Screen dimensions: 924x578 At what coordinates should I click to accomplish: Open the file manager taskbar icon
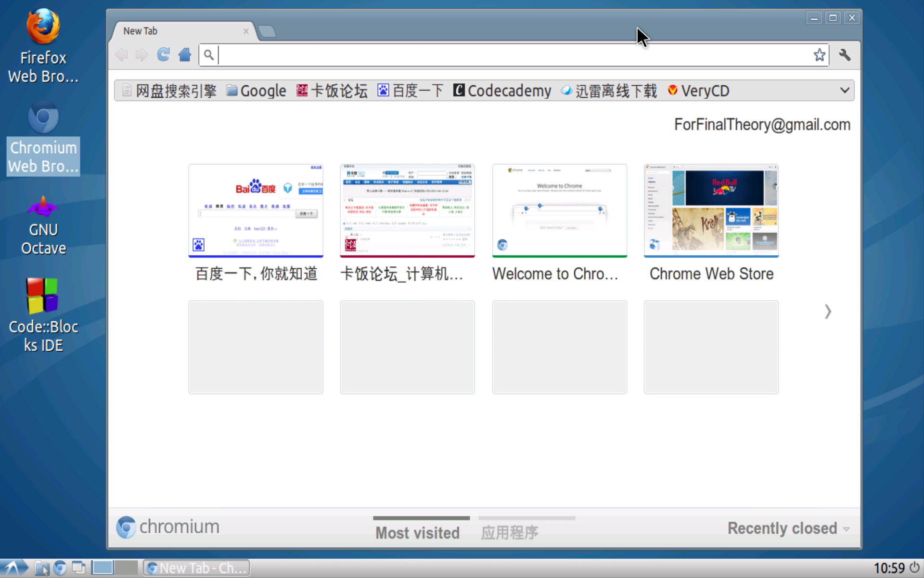[x=42, y=568]
